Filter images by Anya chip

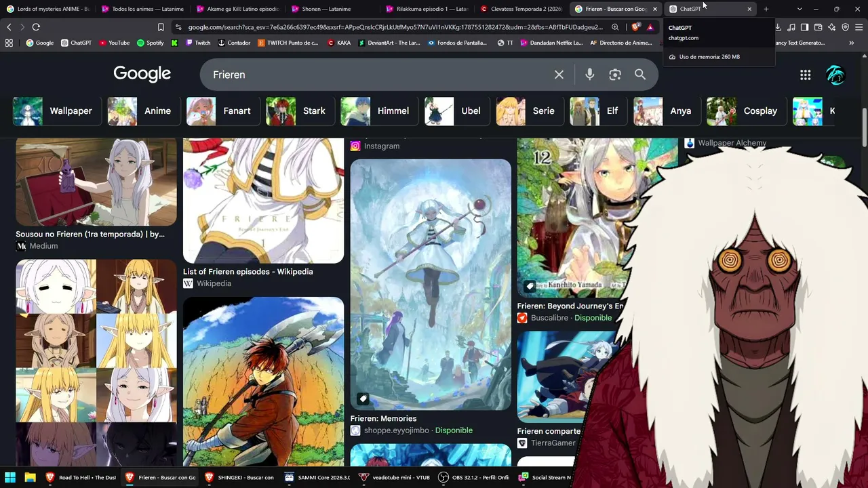667,111
